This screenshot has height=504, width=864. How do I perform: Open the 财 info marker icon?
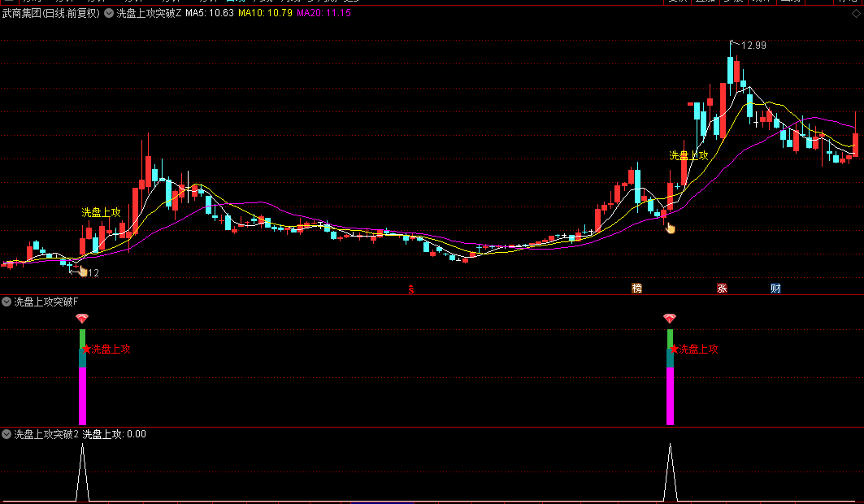(x=775, y=288)
